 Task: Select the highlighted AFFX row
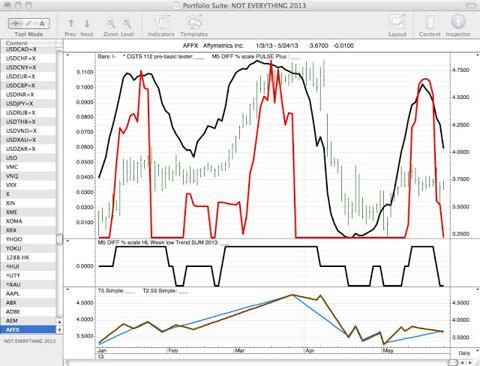click(28, 330)
